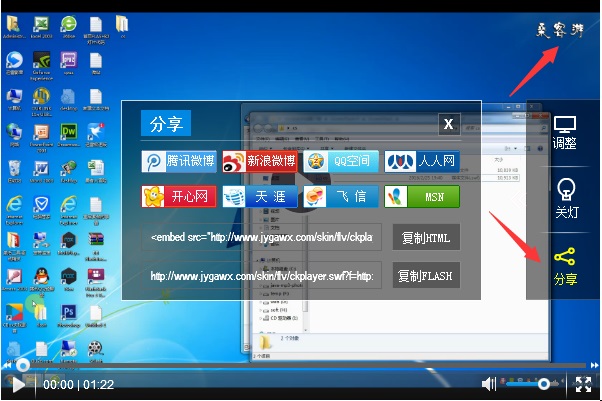Toggle the 关灯 lights-off bulb option
This screenshot has width=602, height=401.
pos(566,199)
